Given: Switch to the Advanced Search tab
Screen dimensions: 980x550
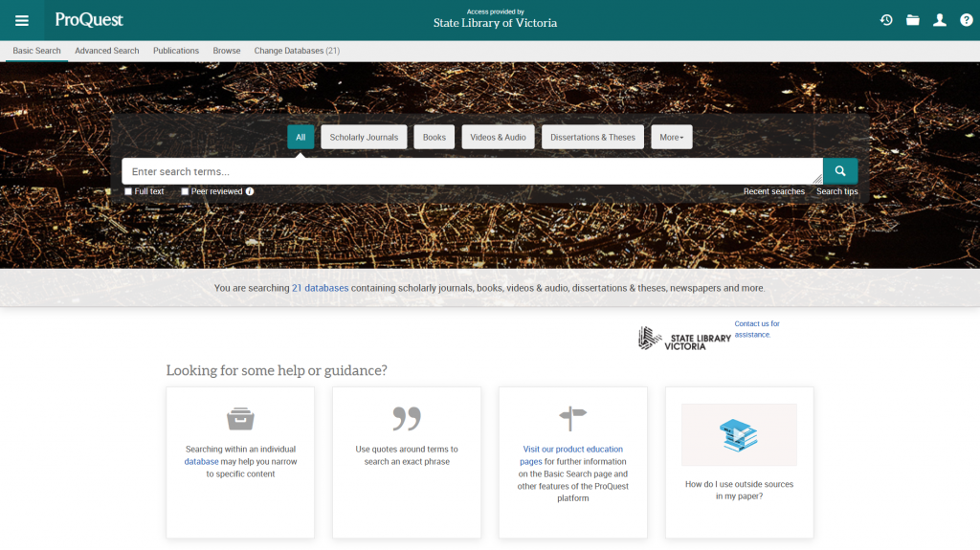Looking at the screenshot, I should pos(107,51).
